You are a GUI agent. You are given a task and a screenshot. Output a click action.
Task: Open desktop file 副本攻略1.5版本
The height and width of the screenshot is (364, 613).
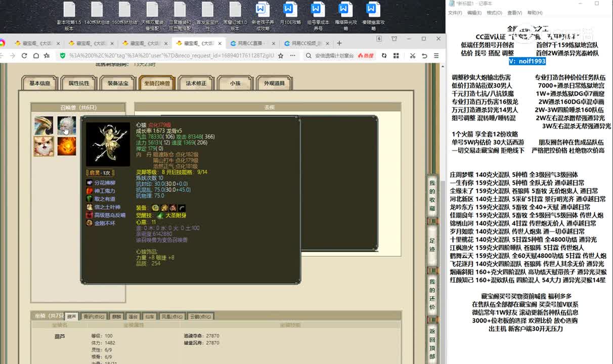tap(69, 16)
